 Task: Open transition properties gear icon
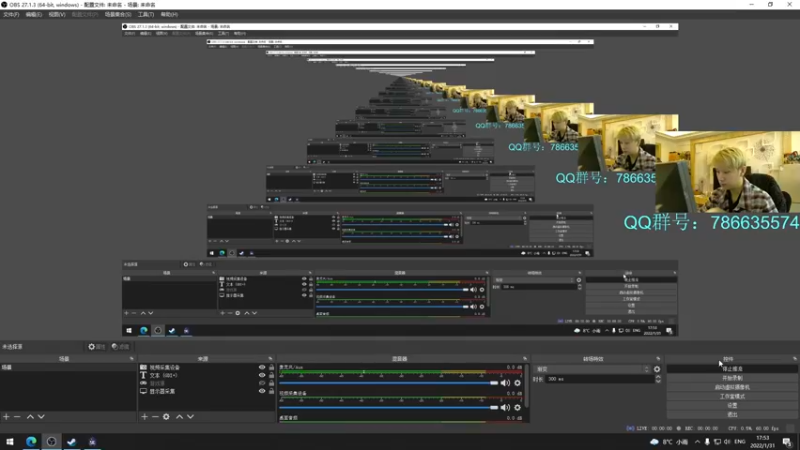tap(657, 369)
